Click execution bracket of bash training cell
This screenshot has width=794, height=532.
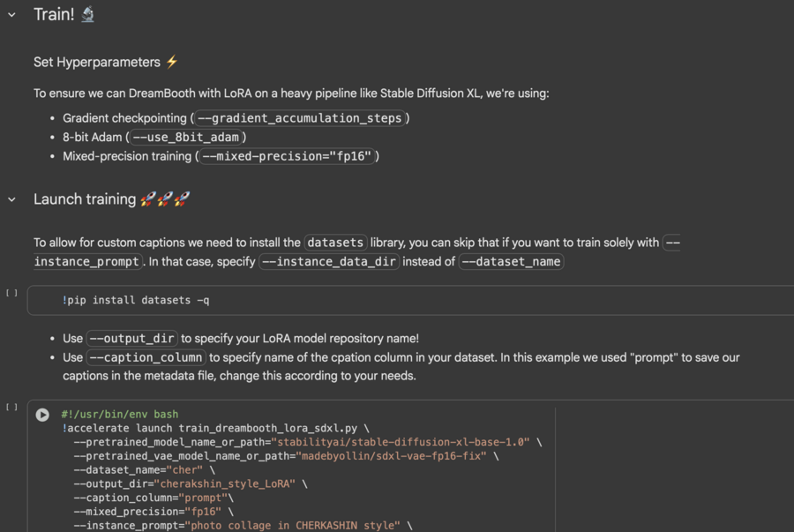click(x=11, y=408)
